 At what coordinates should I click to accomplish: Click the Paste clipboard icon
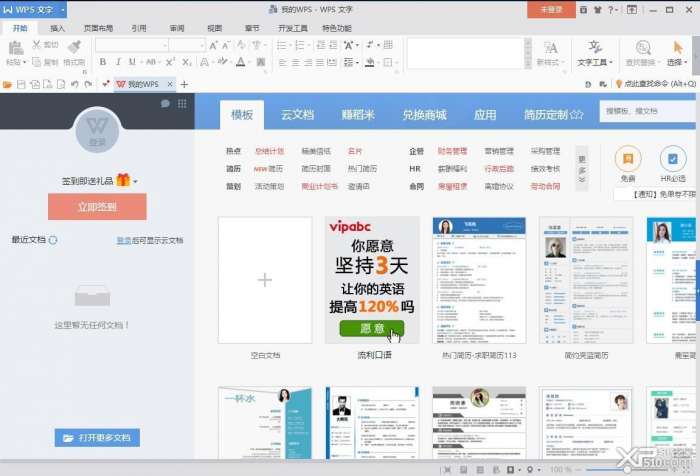(x=16, y=48)
